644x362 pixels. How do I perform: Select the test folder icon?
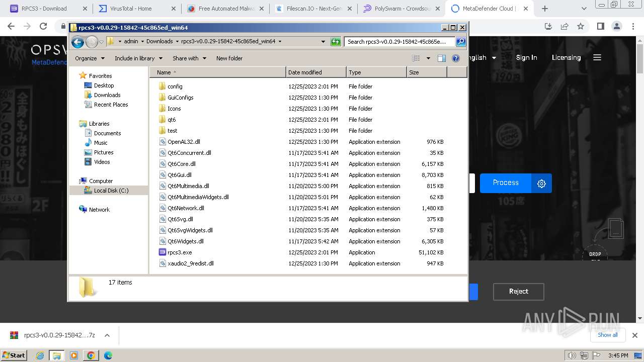click(162, 131)
